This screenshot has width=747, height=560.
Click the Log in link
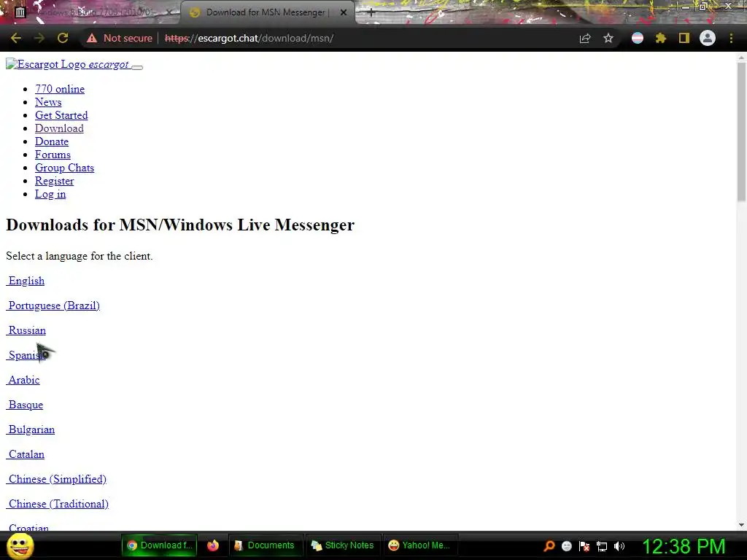click(x=50, y=194)
